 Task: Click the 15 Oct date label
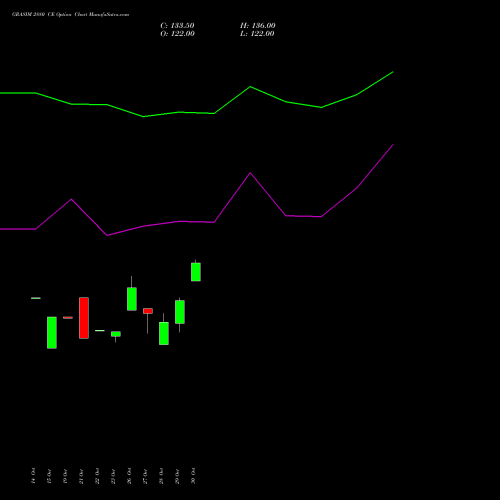click(49, 476)
